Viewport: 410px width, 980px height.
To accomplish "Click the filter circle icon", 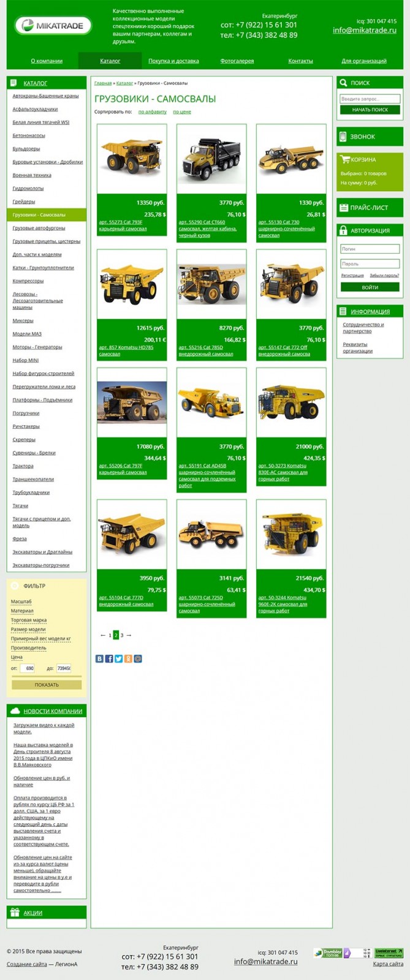I will click(15, 586).
